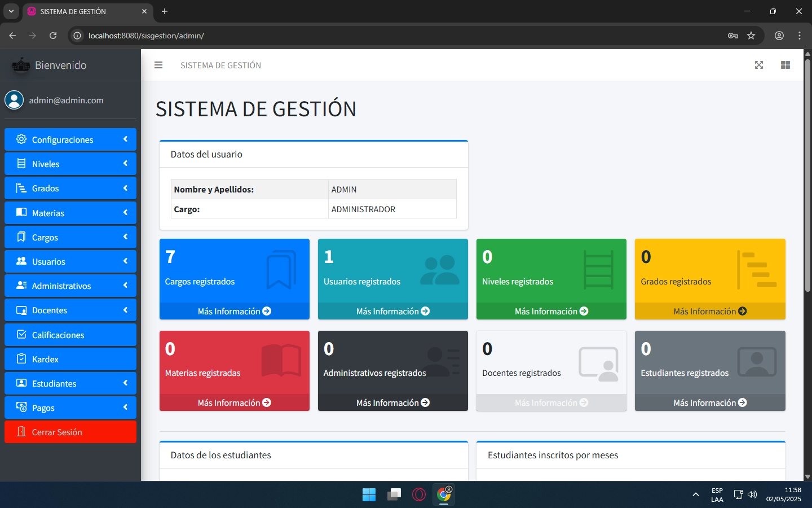The width and height of the screenshot is (812, 508).
Task: Open Kardex via its sidebar icon
Action: 21,359
